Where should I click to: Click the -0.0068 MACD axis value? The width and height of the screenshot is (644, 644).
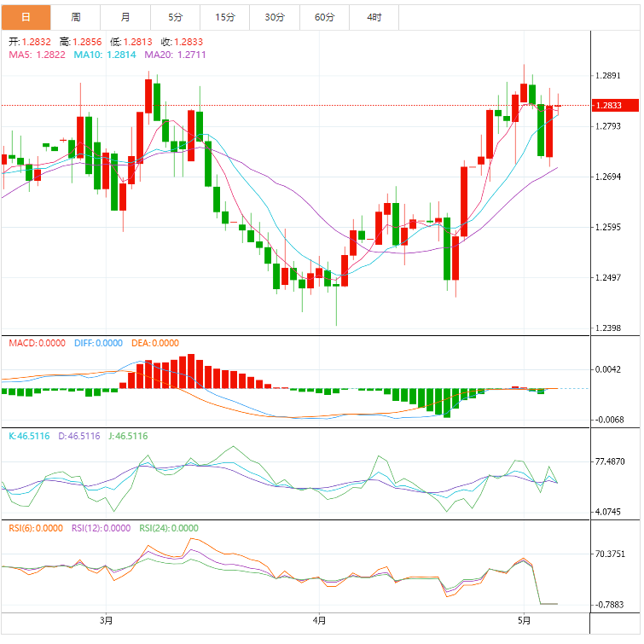(x=608, y=420)
